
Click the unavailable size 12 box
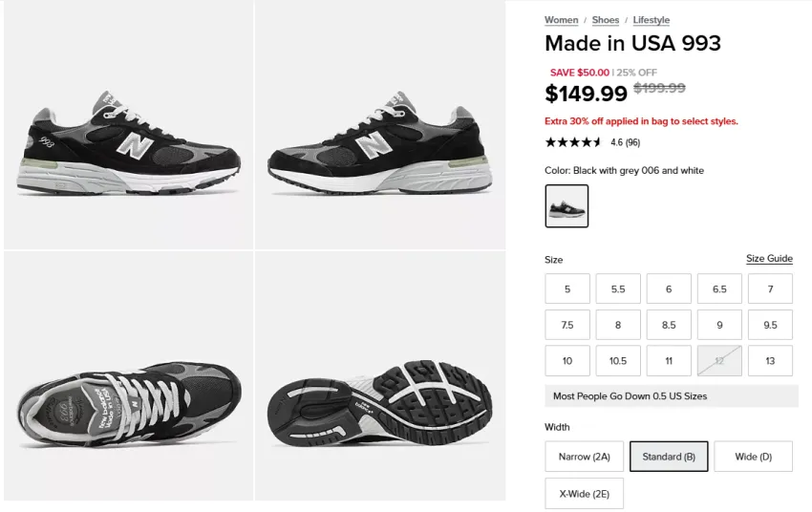pos(719,361)
